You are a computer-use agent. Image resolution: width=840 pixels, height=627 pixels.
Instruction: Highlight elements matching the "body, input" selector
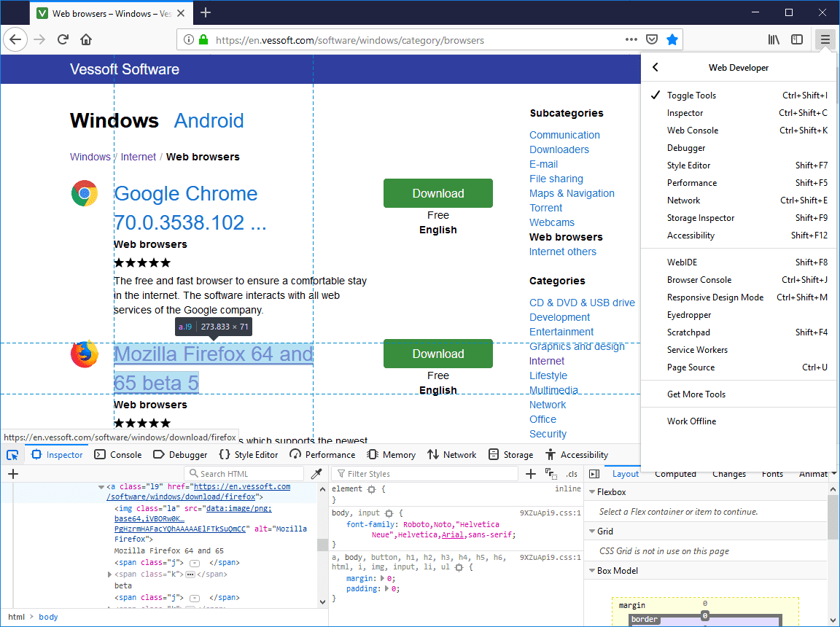pos(389,513)
